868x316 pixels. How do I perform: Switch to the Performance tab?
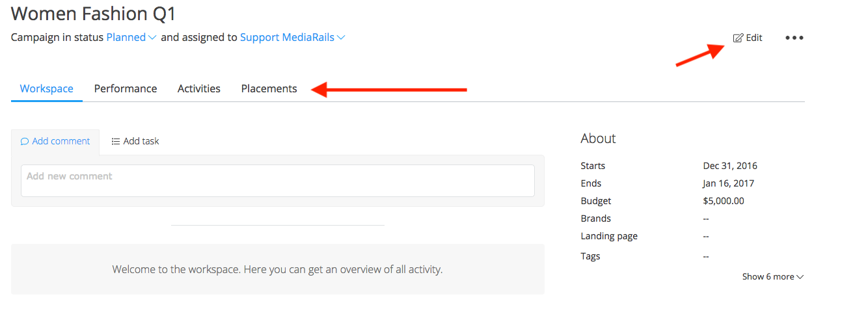tap(126, 89)
